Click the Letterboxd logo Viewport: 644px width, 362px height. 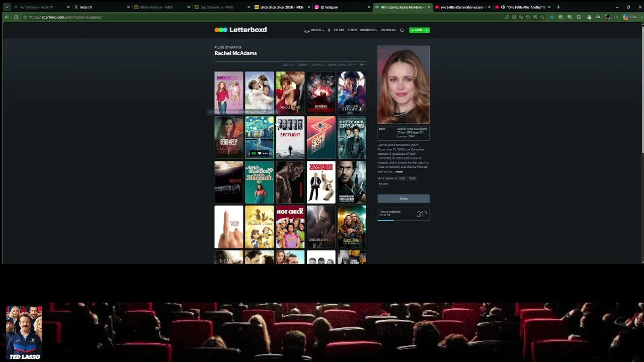[240, 30]
